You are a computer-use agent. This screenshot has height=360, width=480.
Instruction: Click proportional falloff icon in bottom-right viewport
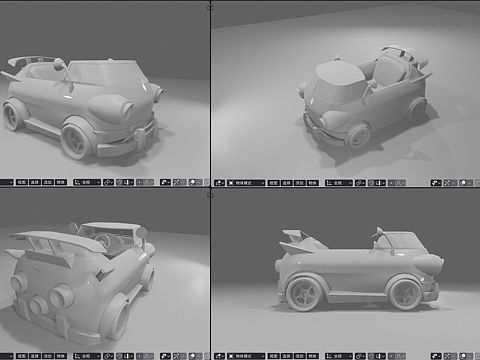pos(401,356)
